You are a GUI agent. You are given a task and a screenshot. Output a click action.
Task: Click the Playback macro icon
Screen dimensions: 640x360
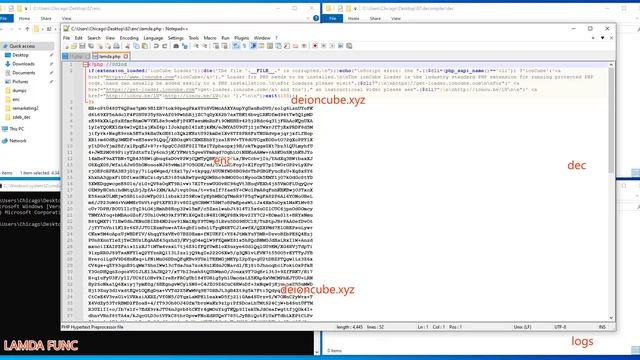click(x=332, y=46)
